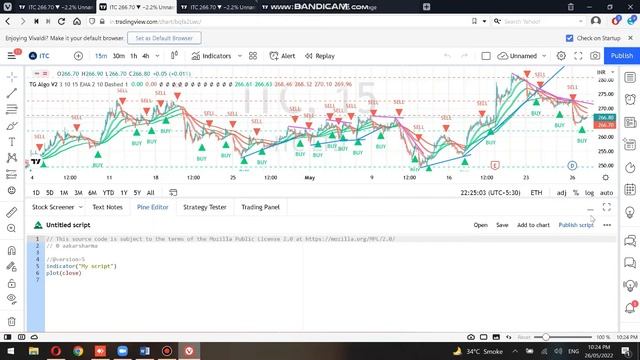Select the 4h timeframe
The height and width of the screenshot is (360, 640).
(146, 56)
